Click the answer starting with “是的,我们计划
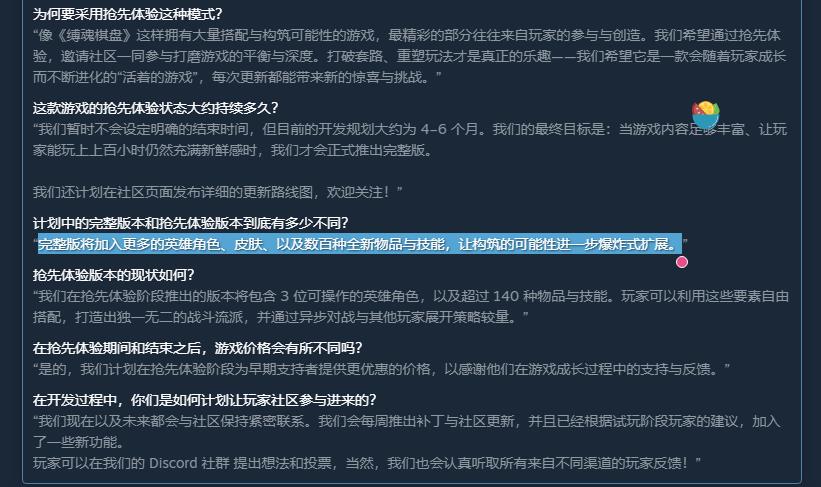The height and width of the screenshot is (487, 821). coord(381,369)
